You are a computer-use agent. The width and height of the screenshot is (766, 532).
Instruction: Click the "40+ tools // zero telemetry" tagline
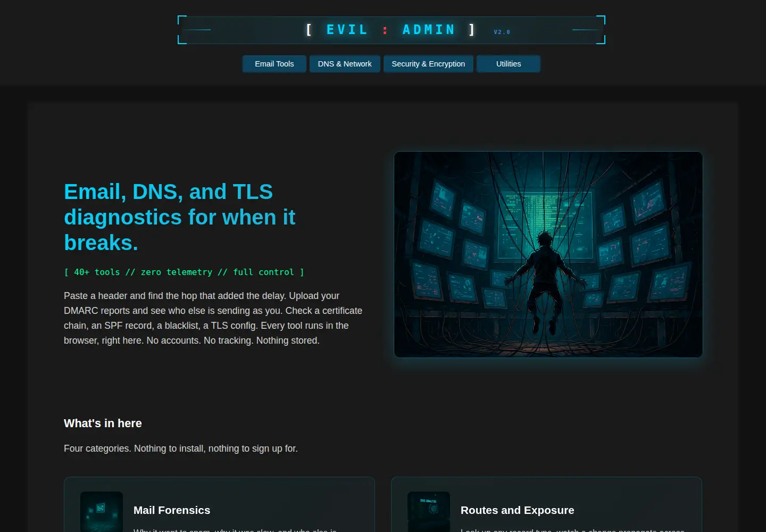tap(184, 272)
